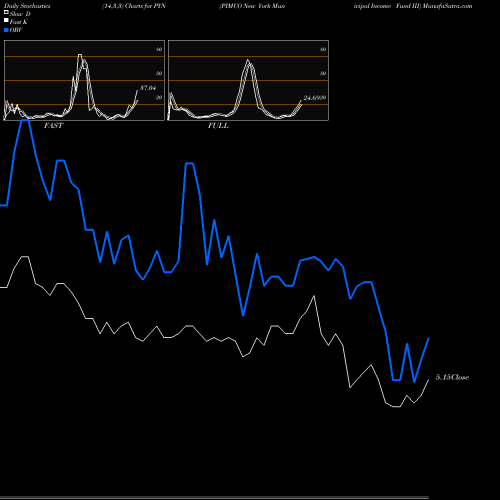
Task: Click the 'Fund III) MunafaSutra.com' text
Action: click(434, 6)
